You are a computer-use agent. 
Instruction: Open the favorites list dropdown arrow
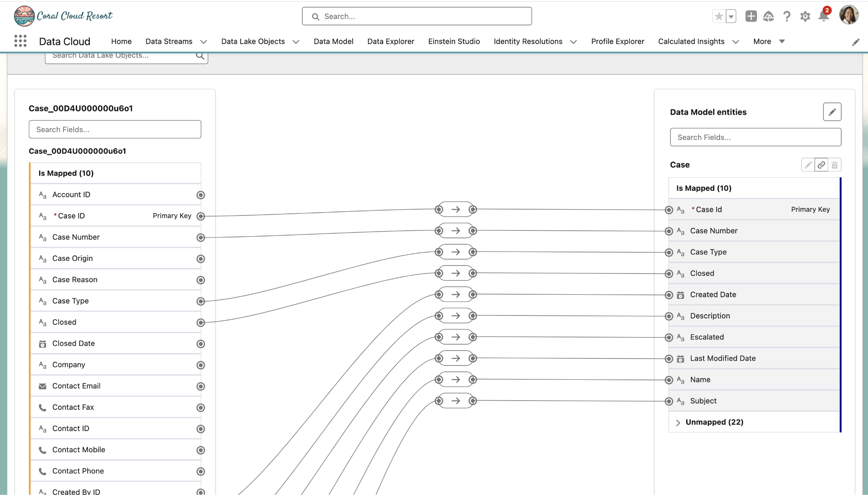(731, 17)
